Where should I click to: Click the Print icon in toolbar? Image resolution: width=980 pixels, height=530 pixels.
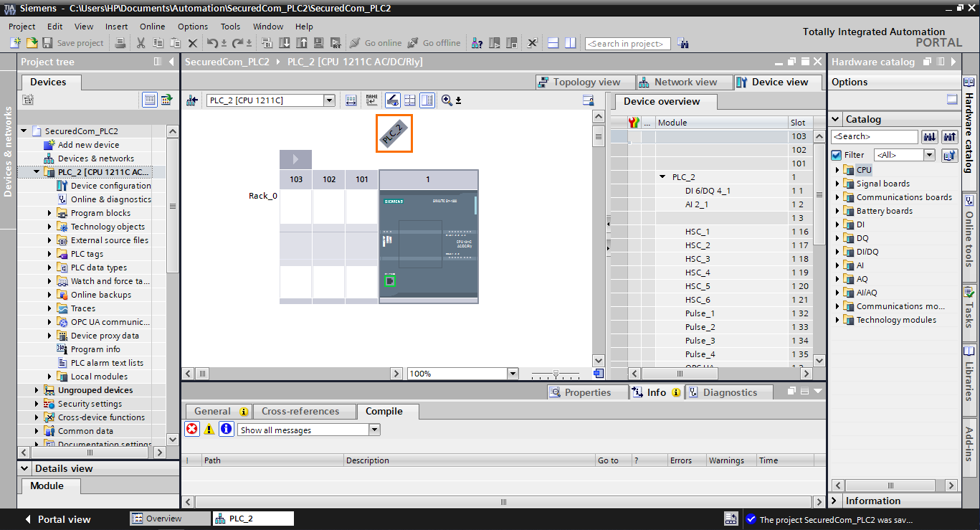pos(120,43)
